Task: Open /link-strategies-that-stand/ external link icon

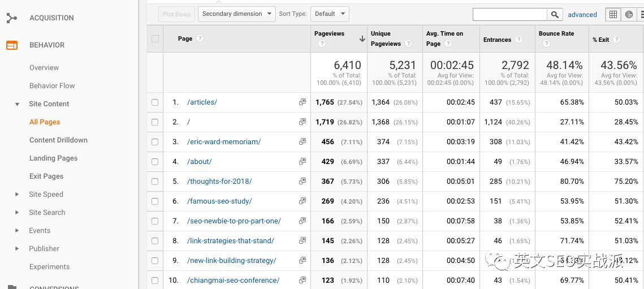Action: pos(302,240)
